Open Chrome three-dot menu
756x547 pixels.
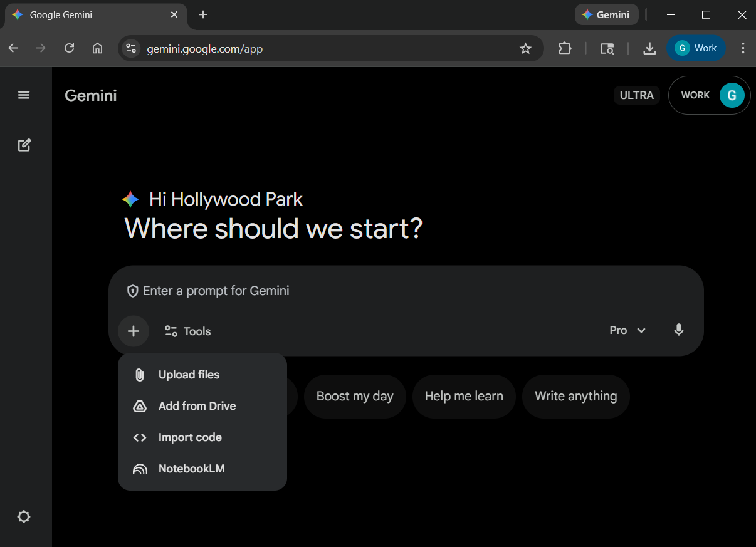(743, 48)
